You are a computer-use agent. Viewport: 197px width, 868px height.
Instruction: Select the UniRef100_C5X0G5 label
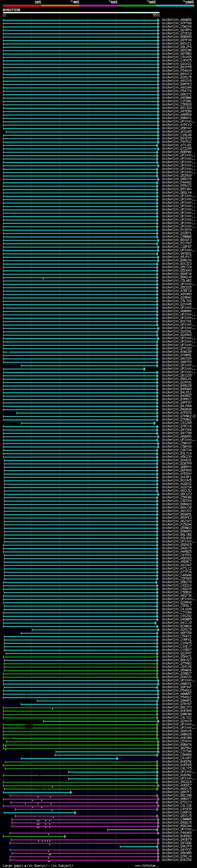(x=177, y=57)
